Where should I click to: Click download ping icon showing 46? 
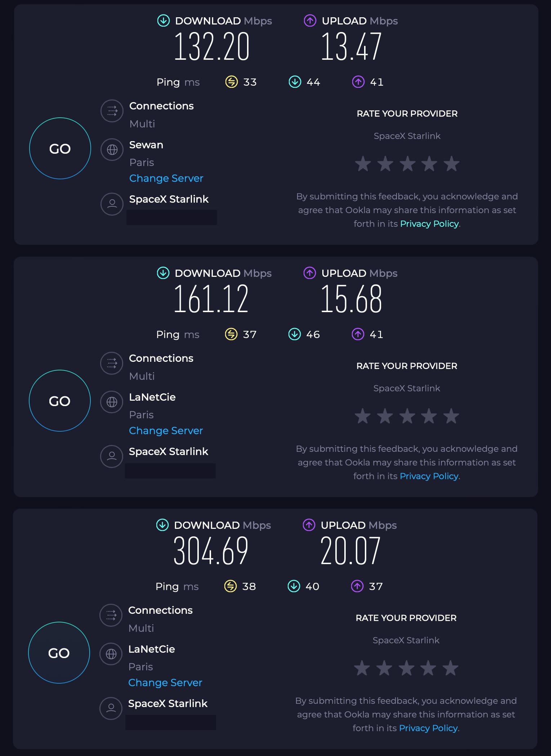[295, 334]
